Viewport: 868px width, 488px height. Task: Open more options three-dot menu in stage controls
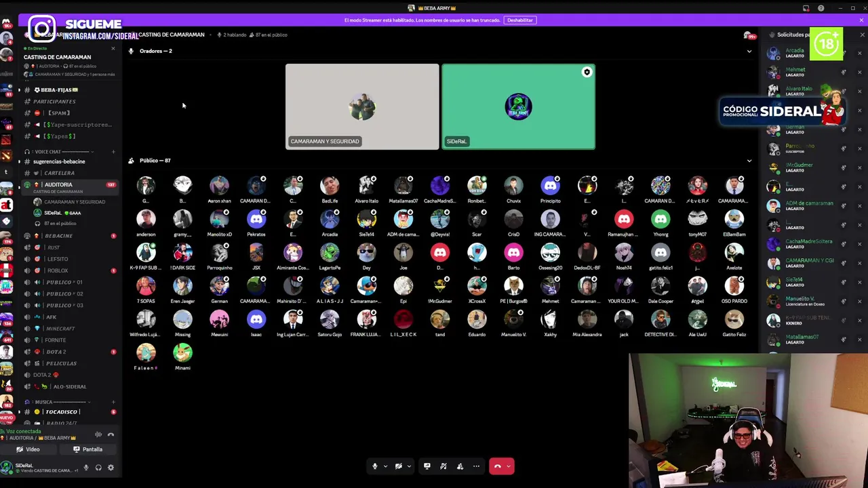coord(476,466)
